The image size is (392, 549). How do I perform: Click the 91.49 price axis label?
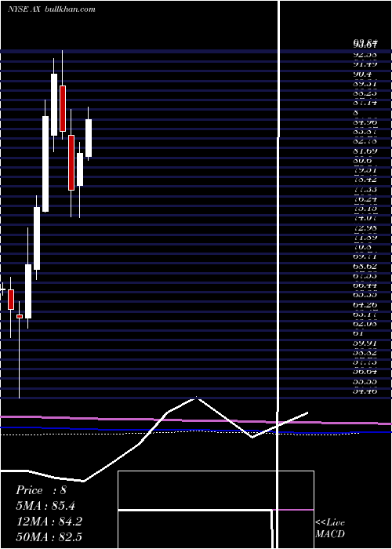(365, 64)
